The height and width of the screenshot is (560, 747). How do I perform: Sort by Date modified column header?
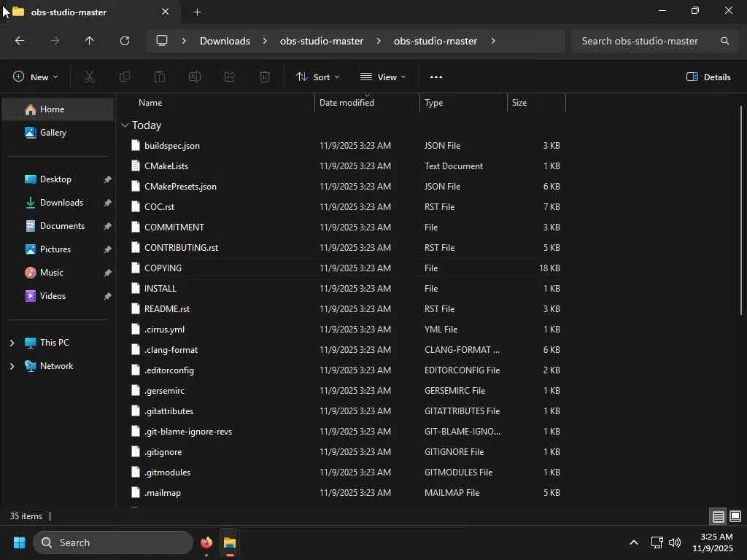368,103
